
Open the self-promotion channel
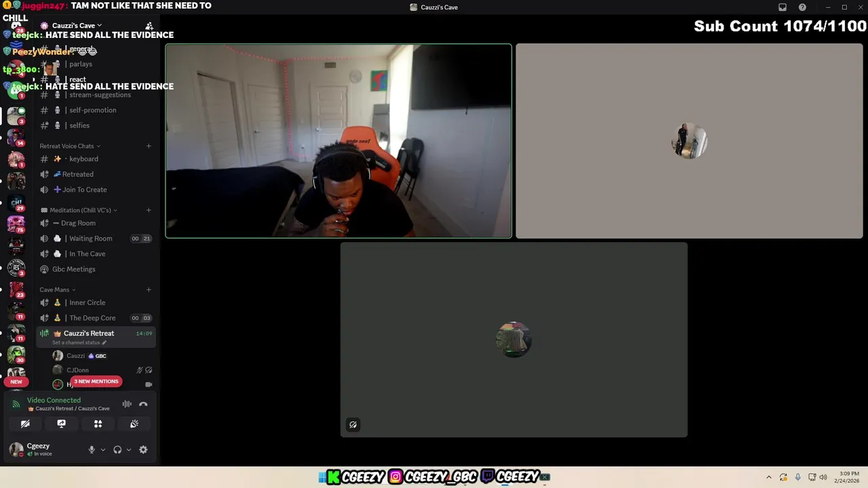coord(96,110)
